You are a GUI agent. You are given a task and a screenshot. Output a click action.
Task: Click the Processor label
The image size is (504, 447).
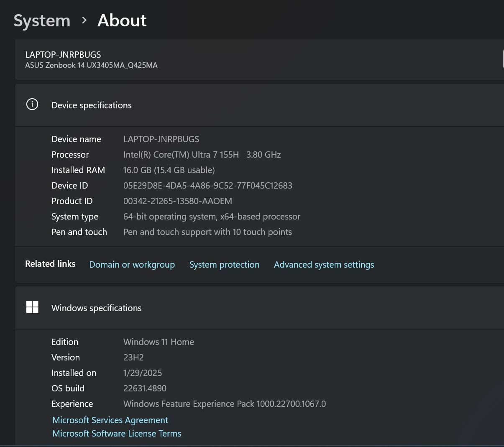[70, 155]
